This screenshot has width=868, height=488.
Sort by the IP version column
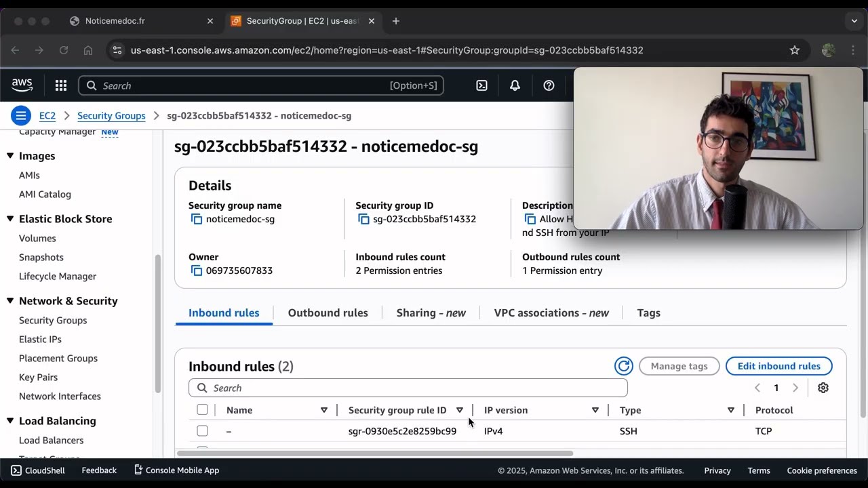[595, 410]
